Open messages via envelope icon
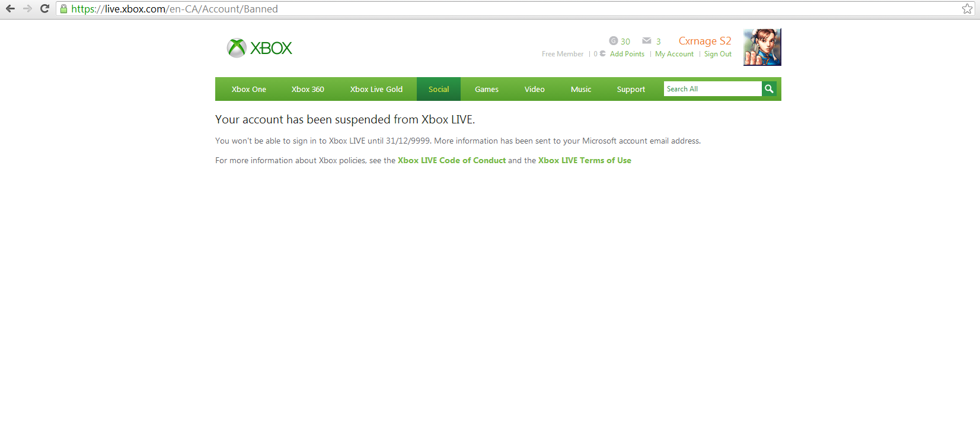The image size is (980, 445). (647, 41)
